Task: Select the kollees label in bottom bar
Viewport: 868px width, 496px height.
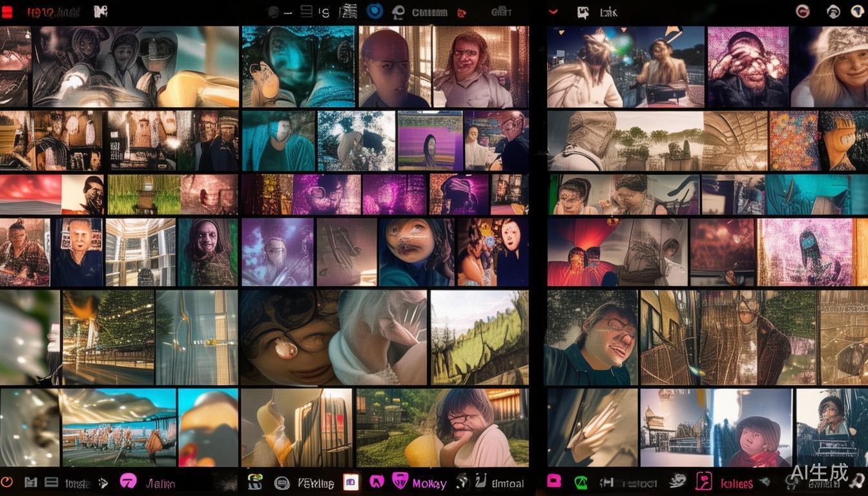Action: tap(736, 484)
